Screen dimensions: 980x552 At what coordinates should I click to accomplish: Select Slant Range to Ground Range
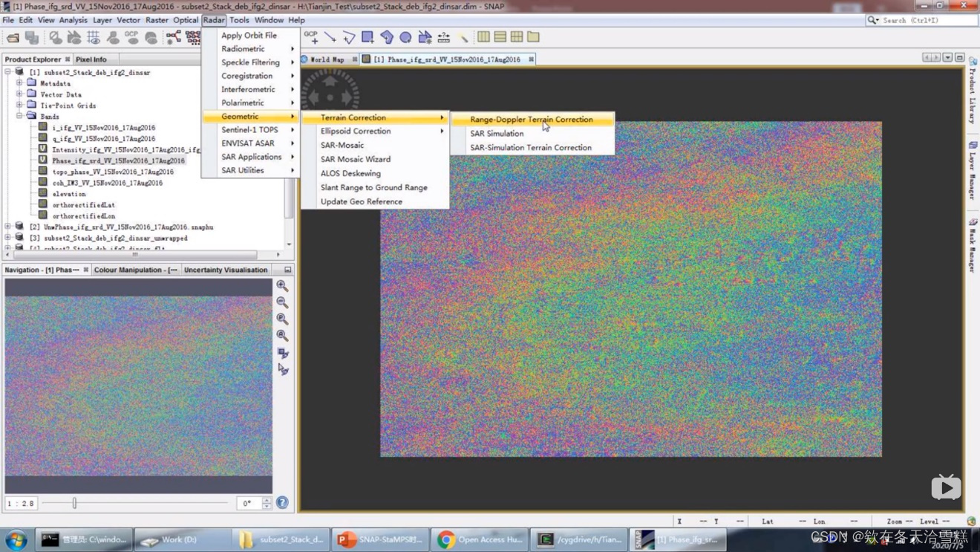tap(375, 187)
